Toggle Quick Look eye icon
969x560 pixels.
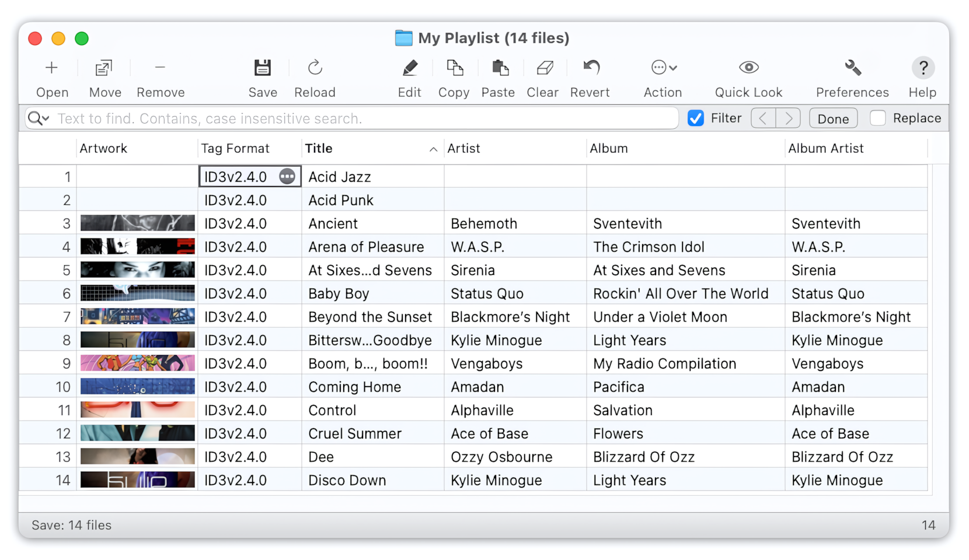point(748,68)
